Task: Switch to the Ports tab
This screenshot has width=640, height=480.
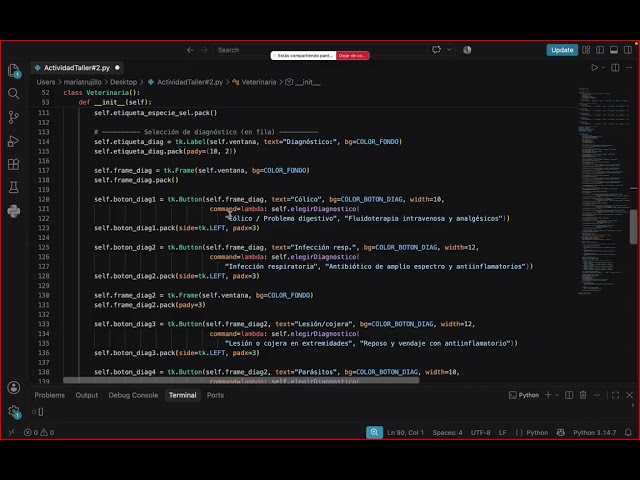Action: point(215,395)
